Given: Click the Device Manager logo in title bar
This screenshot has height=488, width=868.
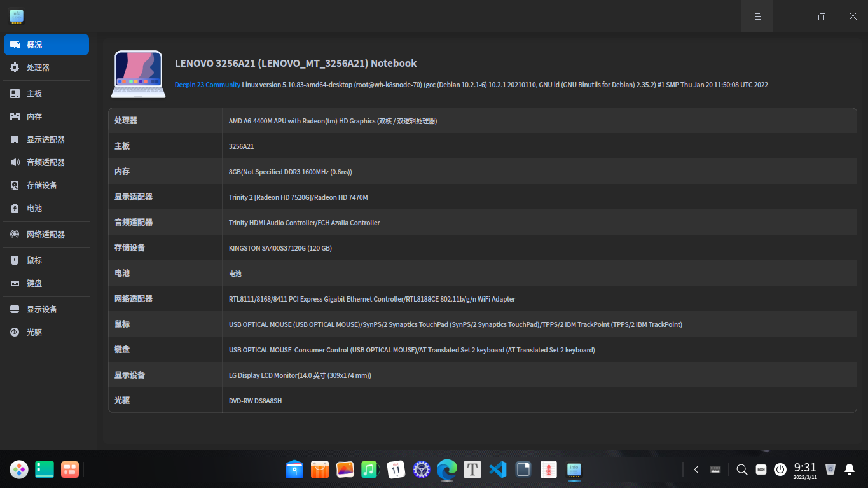Looking at the screenshot, I should coord(17,16).
